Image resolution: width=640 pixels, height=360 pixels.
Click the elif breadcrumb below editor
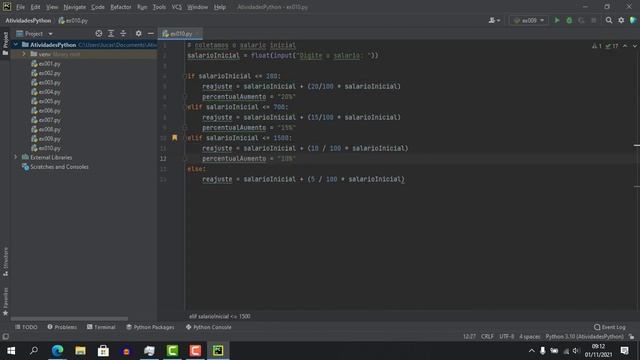coord(220,316)
